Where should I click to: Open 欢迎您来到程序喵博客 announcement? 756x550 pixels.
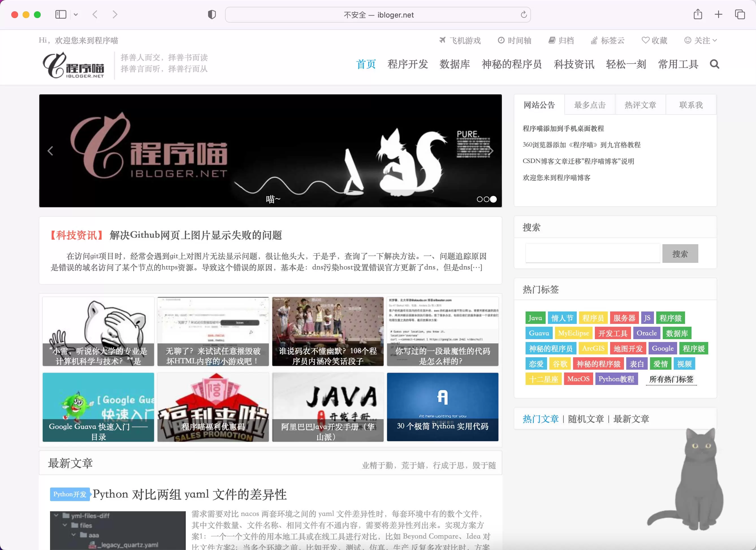coord(556,177)
